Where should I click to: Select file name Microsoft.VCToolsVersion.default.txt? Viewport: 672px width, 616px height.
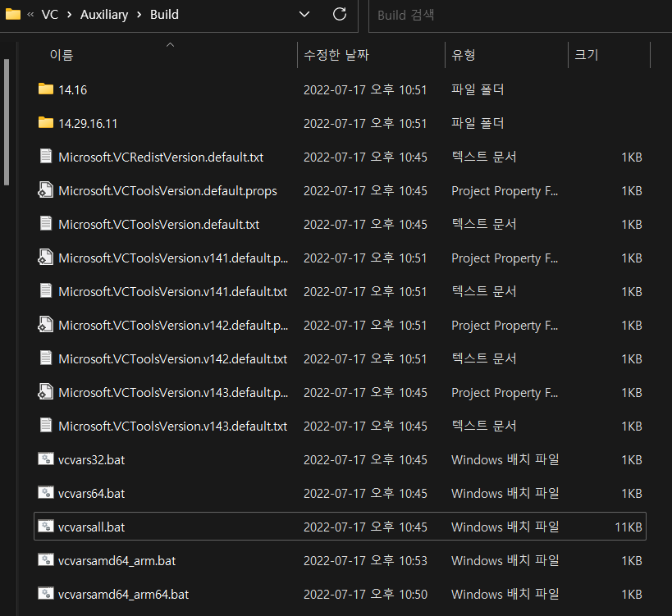point(158,225)
